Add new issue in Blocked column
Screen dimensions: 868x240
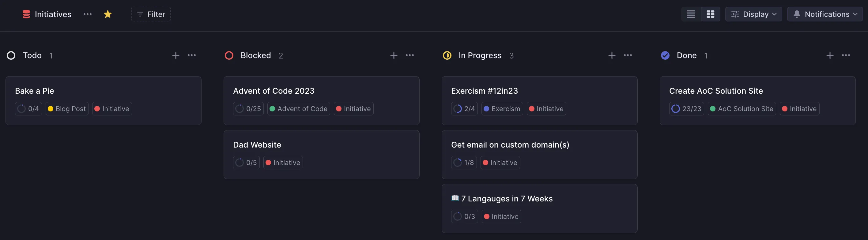pos(394,55)
